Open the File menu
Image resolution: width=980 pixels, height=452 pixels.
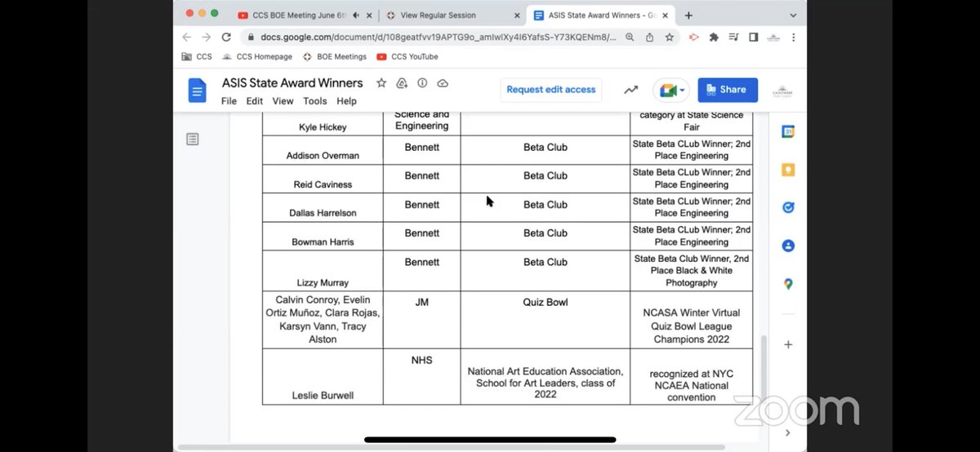pyautogui.click(x=229, y=101)
